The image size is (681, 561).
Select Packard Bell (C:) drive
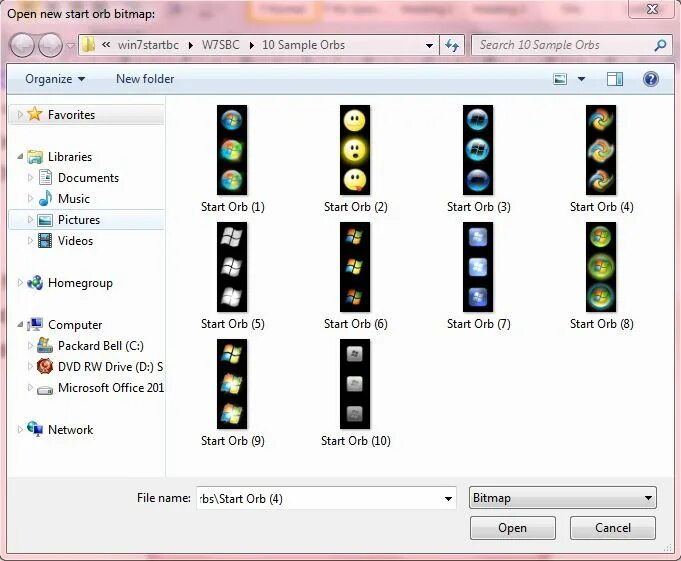coord(100,346)
